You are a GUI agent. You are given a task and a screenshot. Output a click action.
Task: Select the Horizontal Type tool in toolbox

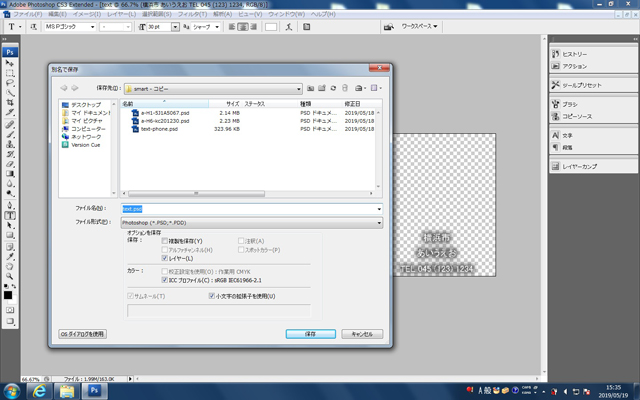pyautogui.click(x=10, y=215)
